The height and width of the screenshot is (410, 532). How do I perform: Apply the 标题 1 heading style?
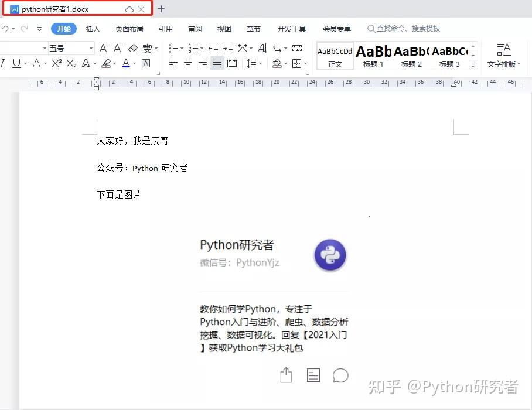point(373,56)
